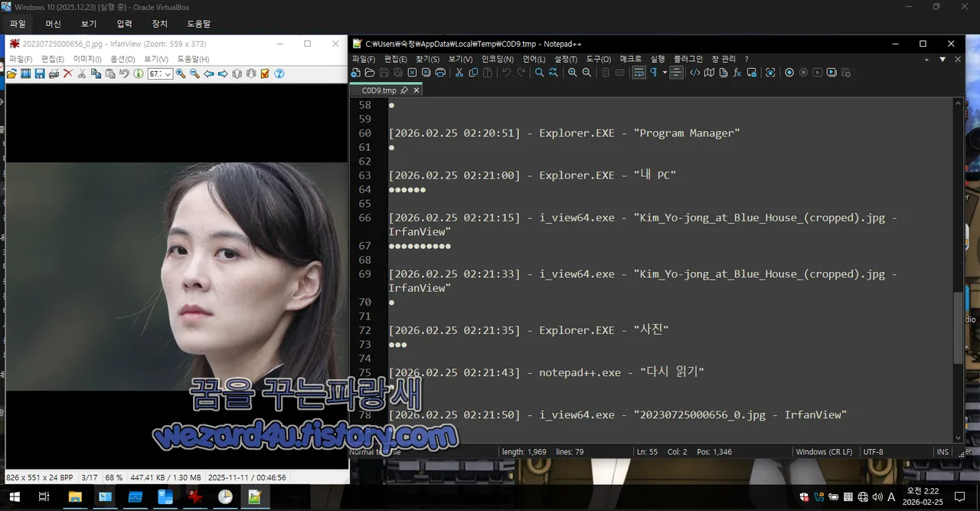Screen dimensions: 980x511
Task: Expand dropdown arrow next to pilcrow icon
Action: pos(665,73)
